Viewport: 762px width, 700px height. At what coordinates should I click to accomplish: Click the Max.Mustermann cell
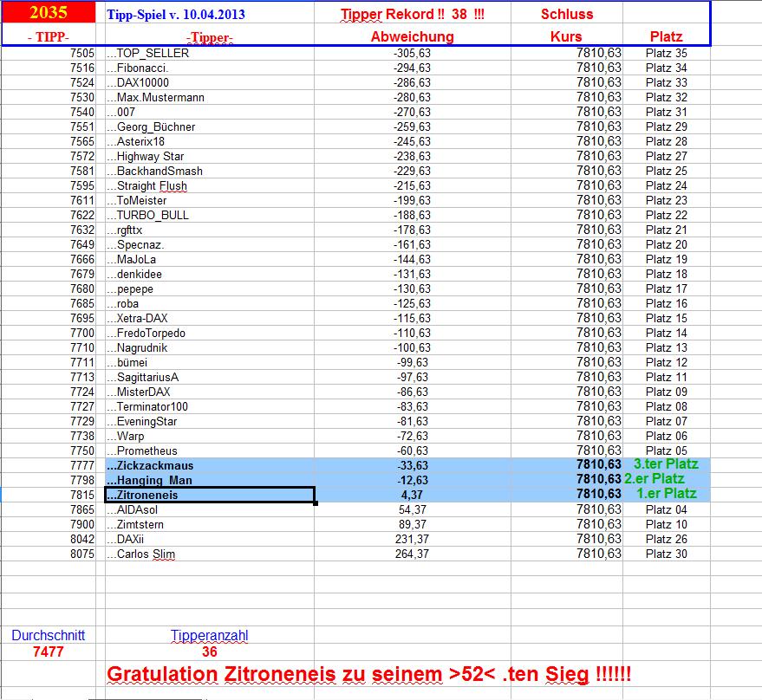[x=210, y=98]
